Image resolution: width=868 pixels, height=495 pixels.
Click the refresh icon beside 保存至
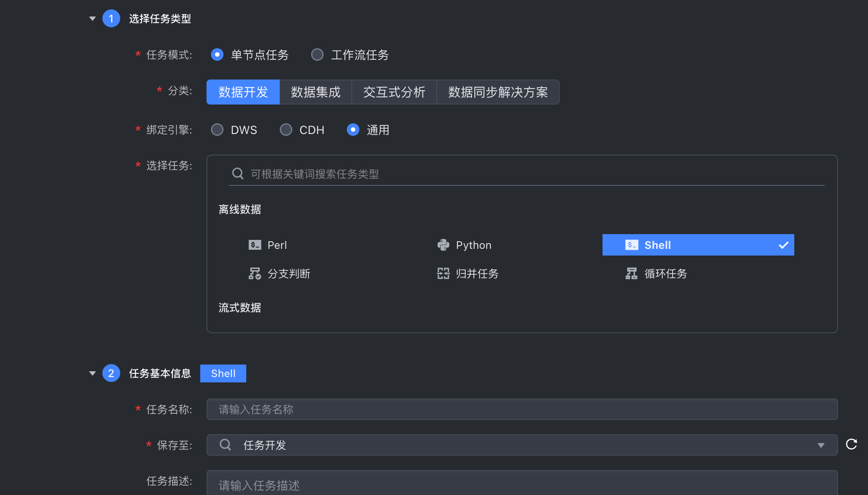(x=851, y=444)
